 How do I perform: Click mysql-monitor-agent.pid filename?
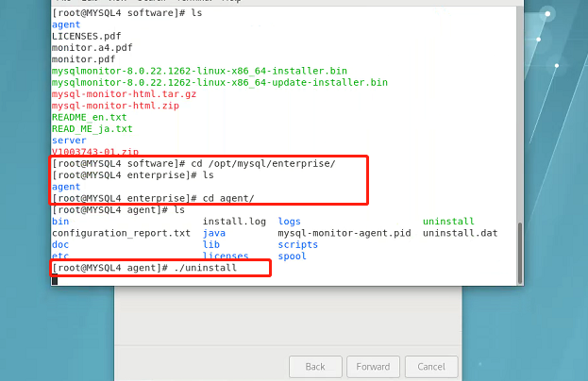pos(344,233)
